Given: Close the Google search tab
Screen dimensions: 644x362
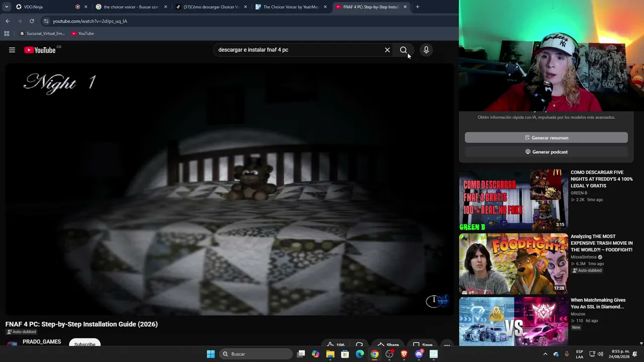Looking at the screenshot, I should click(x=166, y=7).
